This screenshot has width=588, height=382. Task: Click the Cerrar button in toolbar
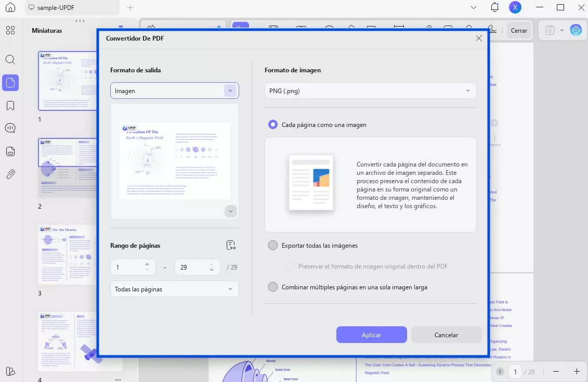[519, 31]
